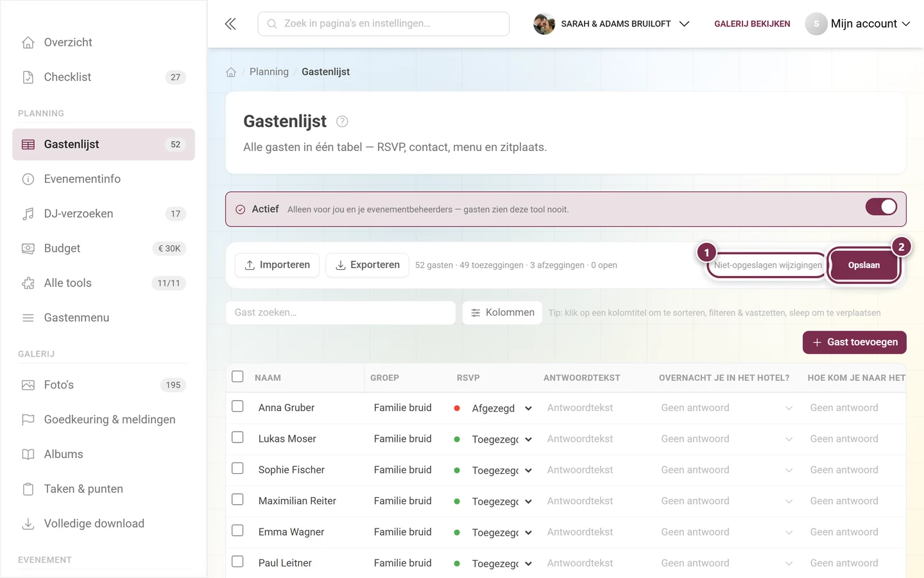This screenshot has width=924, height=578.
Task: Open the hotel answer dropdown for Paul Leitner
Action: [727, 563]
